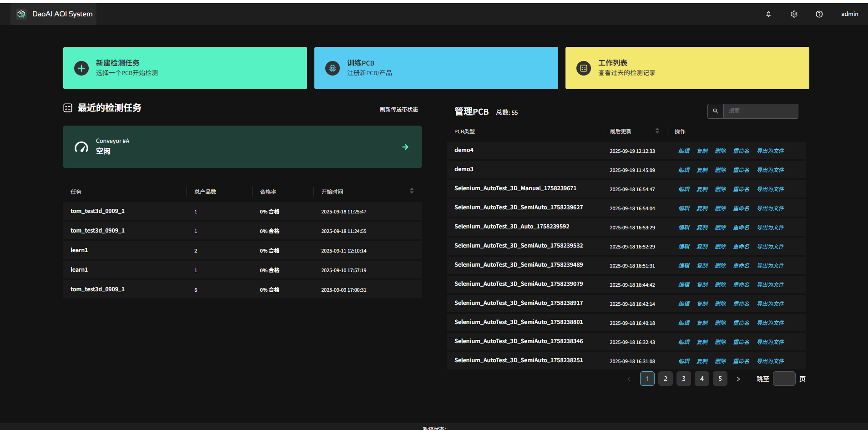This screenshot has height=430, width=868.
Task: Click the search magnifier icon in 管理PCB
Action: point(715,111)
